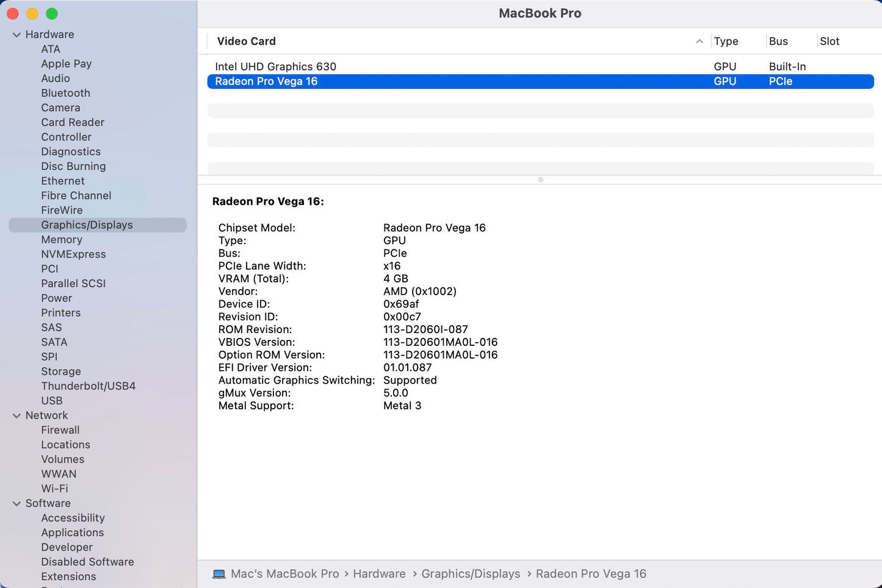Open Thunderbolt/USB4 hardware info
The image size is (882, 588).
coord(88,386)
